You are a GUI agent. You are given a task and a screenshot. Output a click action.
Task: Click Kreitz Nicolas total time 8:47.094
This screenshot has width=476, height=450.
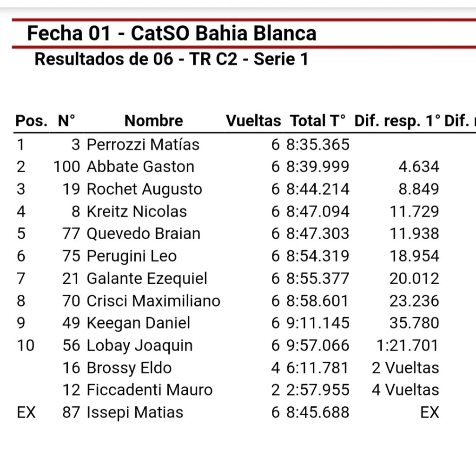pyautogui.click(x=317, y=212)
